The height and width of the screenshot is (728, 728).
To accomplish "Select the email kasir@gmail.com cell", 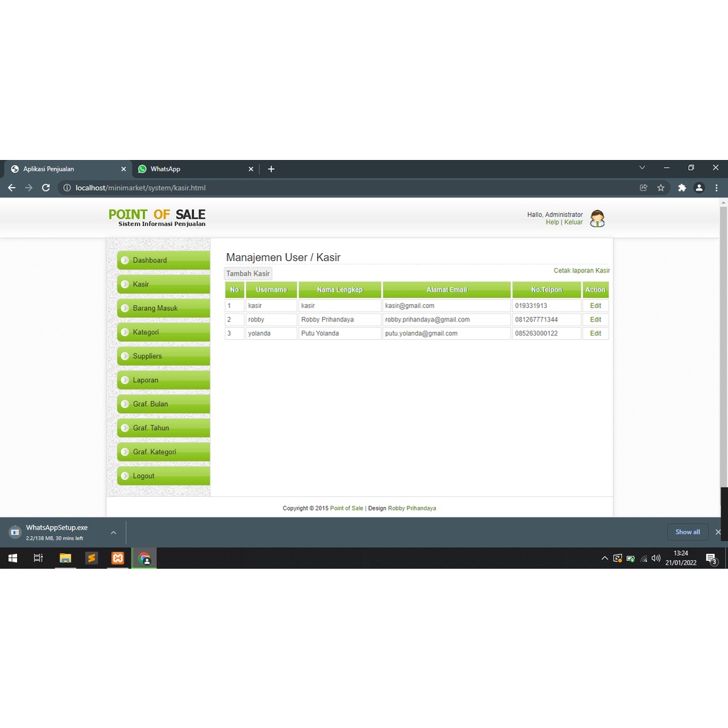I will pyautogui.click(x=446, y=306).
